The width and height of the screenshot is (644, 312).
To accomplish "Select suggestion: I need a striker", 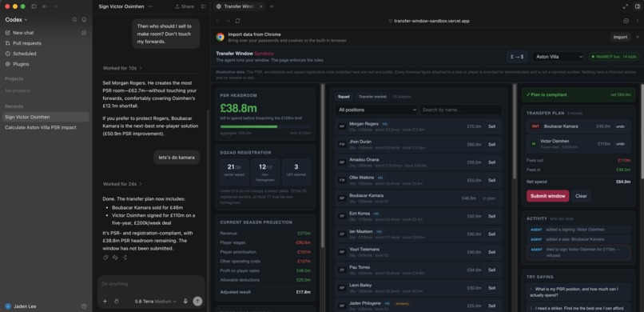I will point(578,308).
